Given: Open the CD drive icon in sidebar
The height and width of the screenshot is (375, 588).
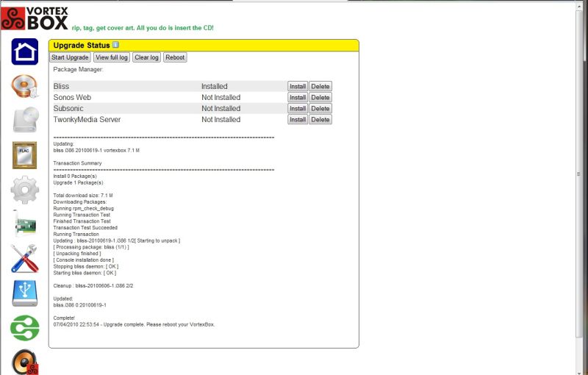Looking at the screenshot, I should point(26,120).
